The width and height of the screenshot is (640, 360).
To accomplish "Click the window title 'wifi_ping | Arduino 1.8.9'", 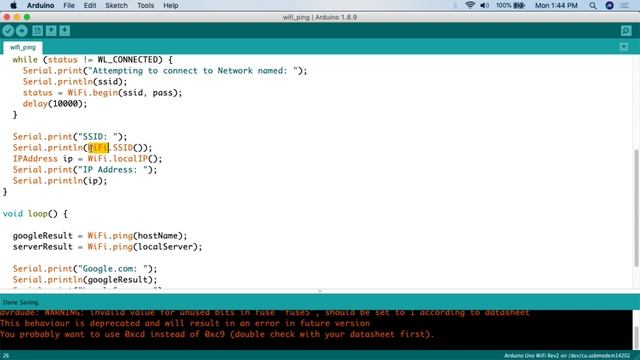I will pyautogui.click(x=320, y=17).
